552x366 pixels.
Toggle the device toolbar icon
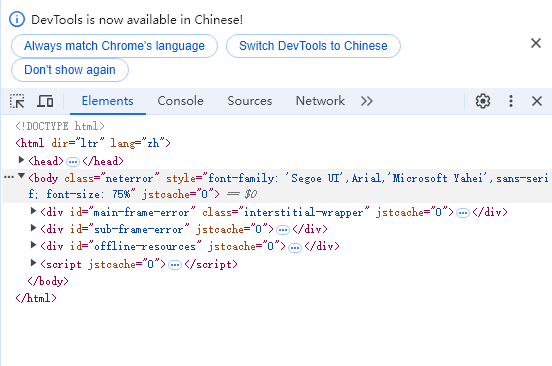tap(45, 101)
